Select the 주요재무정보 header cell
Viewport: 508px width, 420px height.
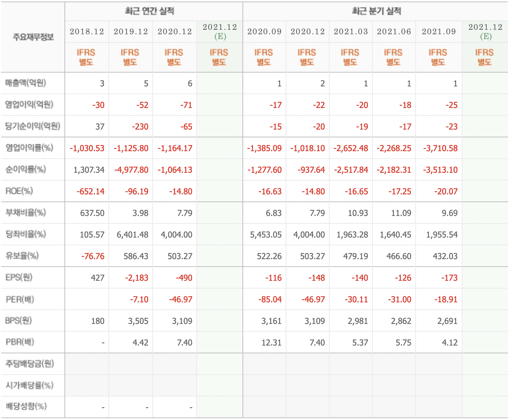tap(33, 37)
